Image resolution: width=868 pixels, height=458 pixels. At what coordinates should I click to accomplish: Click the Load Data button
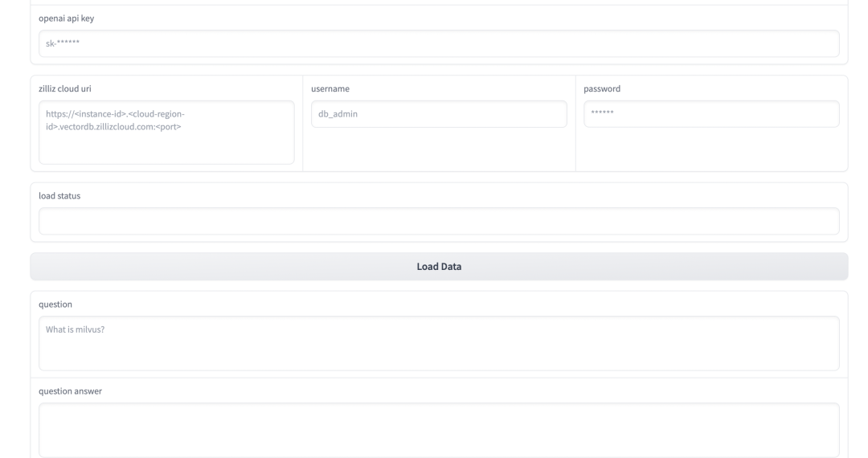click(439, 267)
